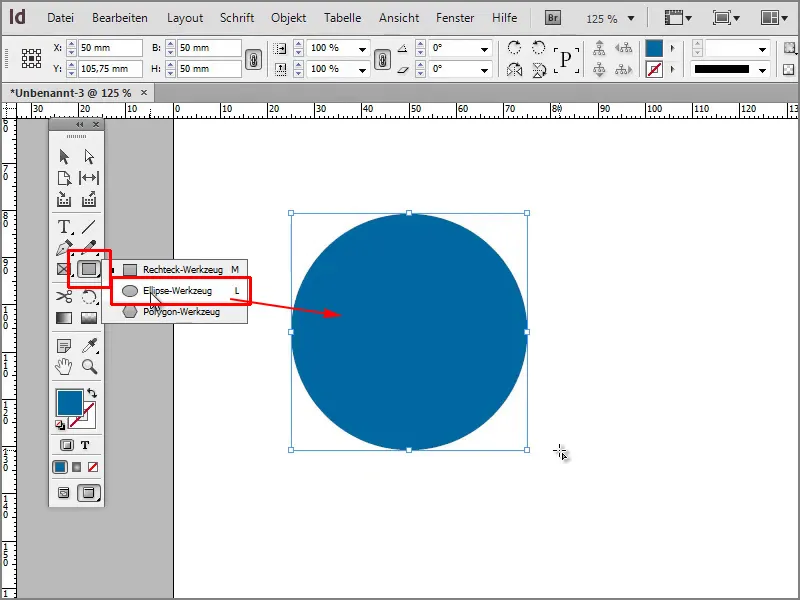Pick the Selection tool arrow

(63, 155)
